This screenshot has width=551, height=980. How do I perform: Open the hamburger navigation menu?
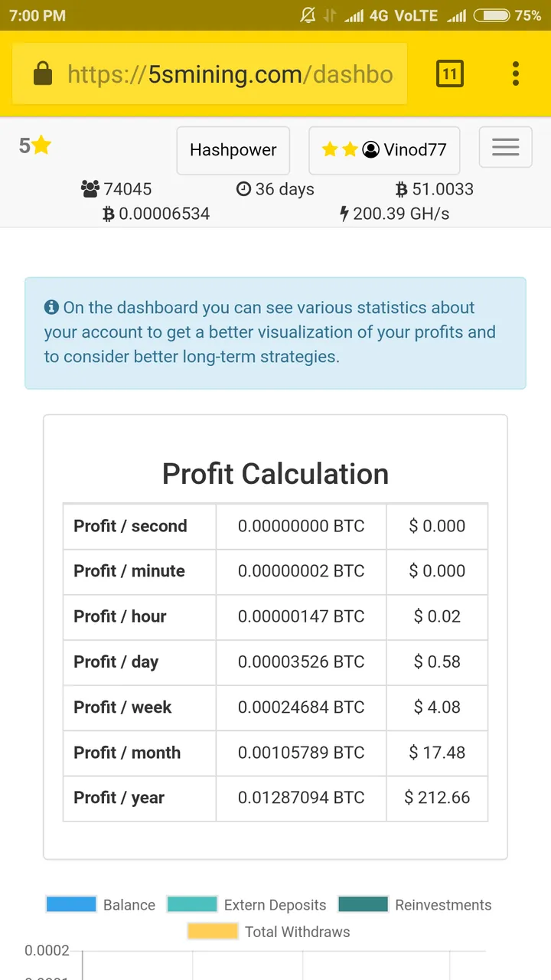coord(505,147)
